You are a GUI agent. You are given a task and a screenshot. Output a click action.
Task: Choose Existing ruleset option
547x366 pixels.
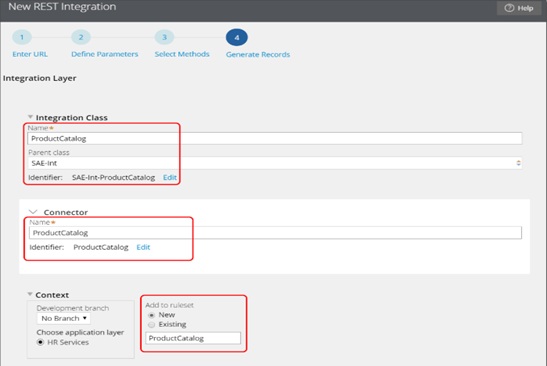(151, 324)
